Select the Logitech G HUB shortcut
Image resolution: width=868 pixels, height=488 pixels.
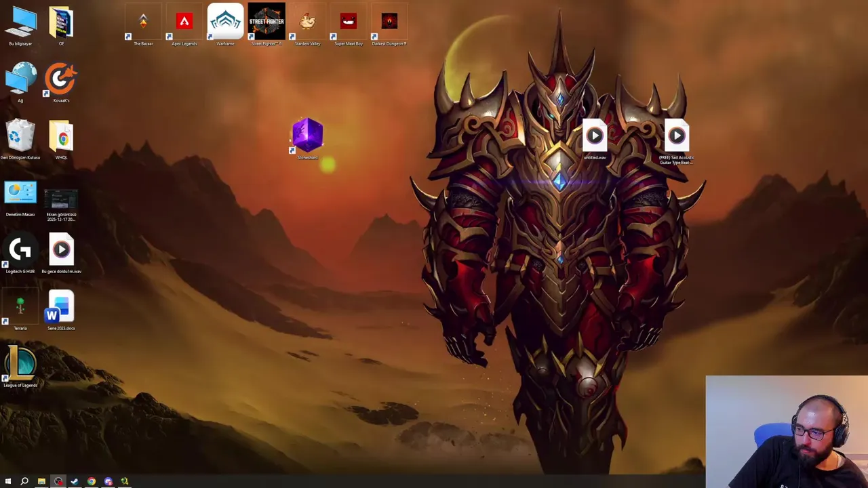pos(20,253)
